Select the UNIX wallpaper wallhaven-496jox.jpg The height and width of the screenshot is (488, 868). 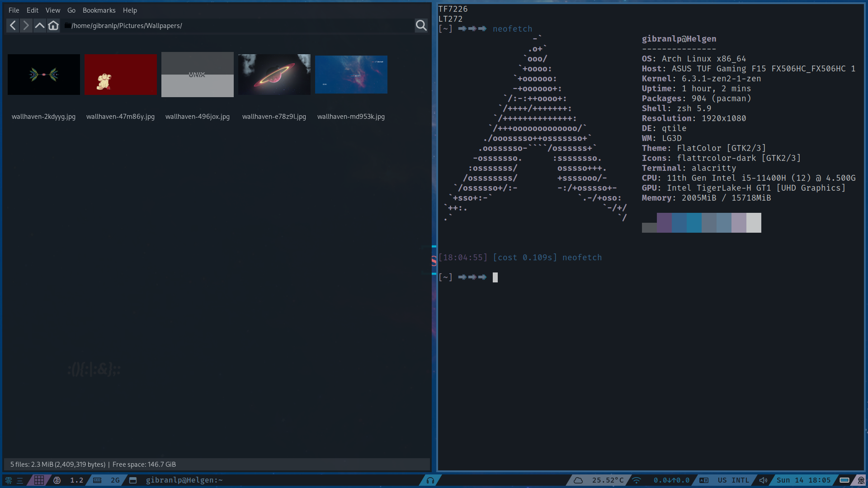coord(198,75)
